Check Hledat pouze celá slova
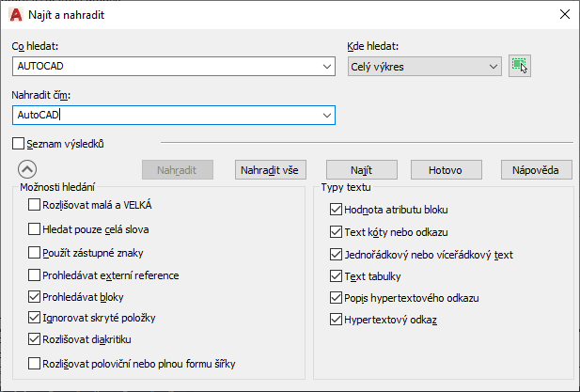This screenshot has height=392, width=580. (35, 228)
